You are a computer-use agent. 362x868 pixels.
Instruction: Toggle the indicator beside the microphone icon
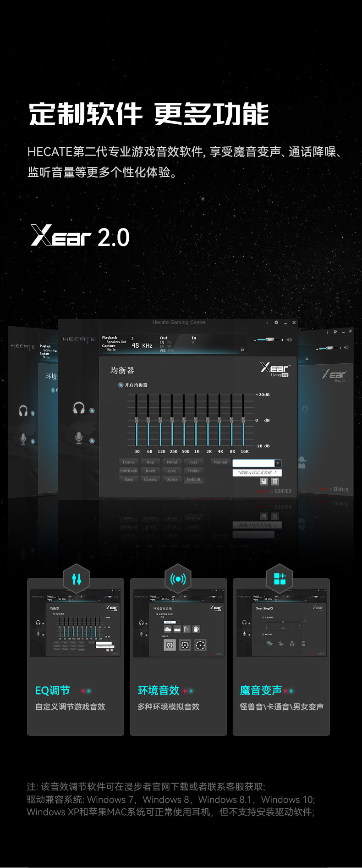point(92,441)
